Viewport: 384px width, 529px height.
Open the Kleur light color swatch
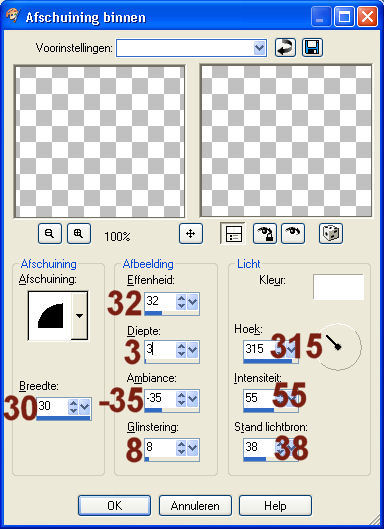pos(338,287)
